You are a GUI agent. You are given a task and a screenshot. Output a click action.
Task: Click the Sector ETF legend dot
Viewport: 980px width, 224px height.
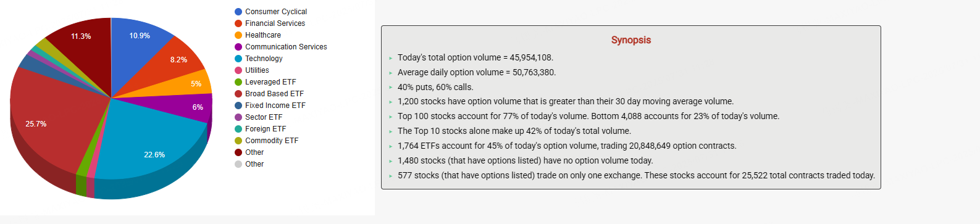tap(238, 117)
